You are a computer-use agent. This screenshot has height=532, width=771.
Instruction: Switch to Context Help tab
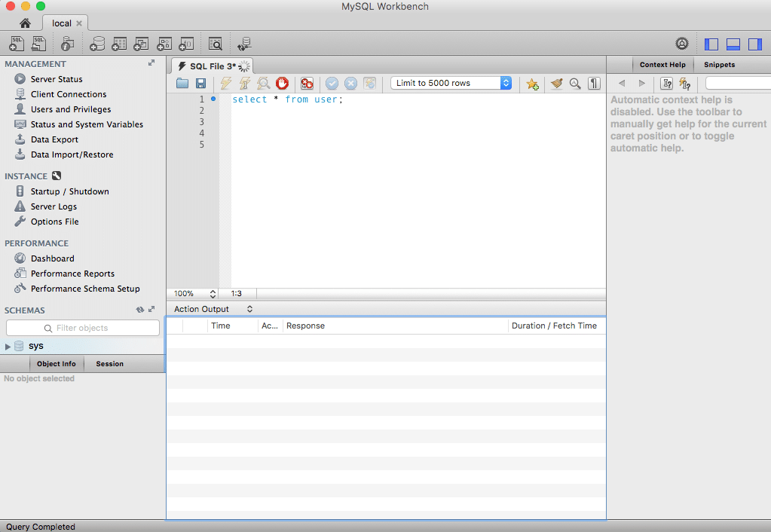(662, 64)
